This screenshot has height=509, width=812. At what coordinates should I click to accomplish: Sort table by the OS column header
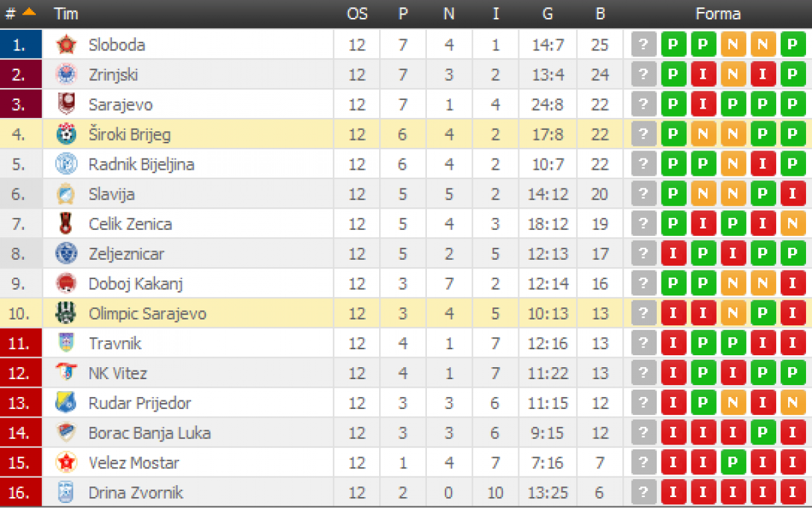(x=357, y=14)
